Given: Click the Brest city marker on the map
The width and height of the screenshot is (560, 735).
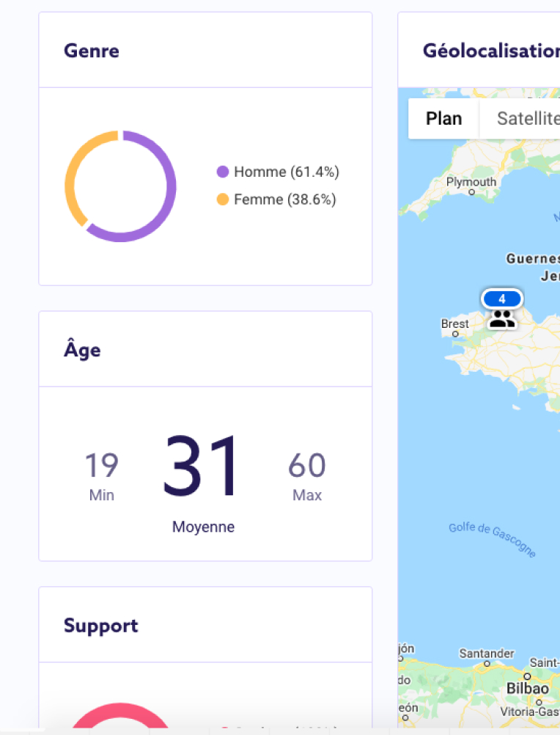Looking at the screenshot, I should point(455,334).
